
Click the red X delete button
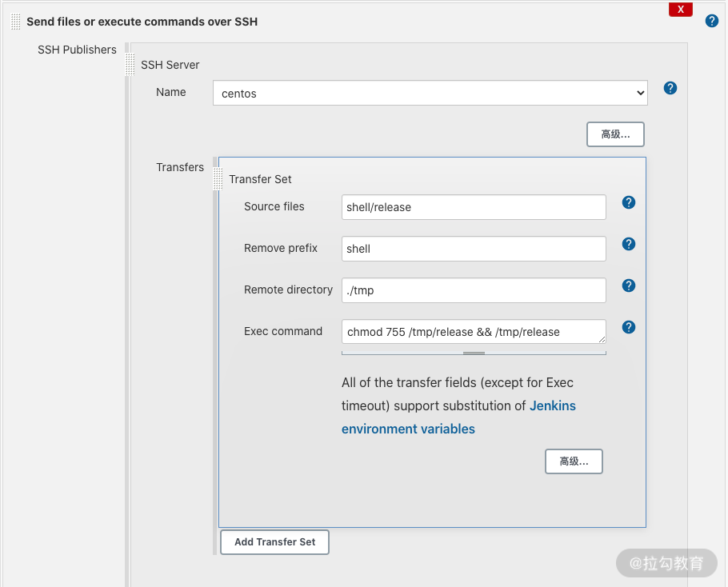[680, 10]
